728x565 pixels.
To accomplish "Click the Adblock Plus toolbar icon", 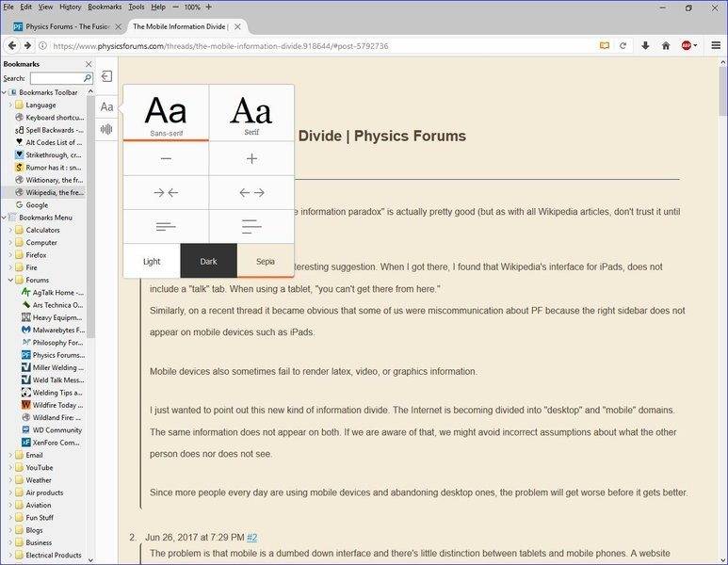I will (687, 45).
